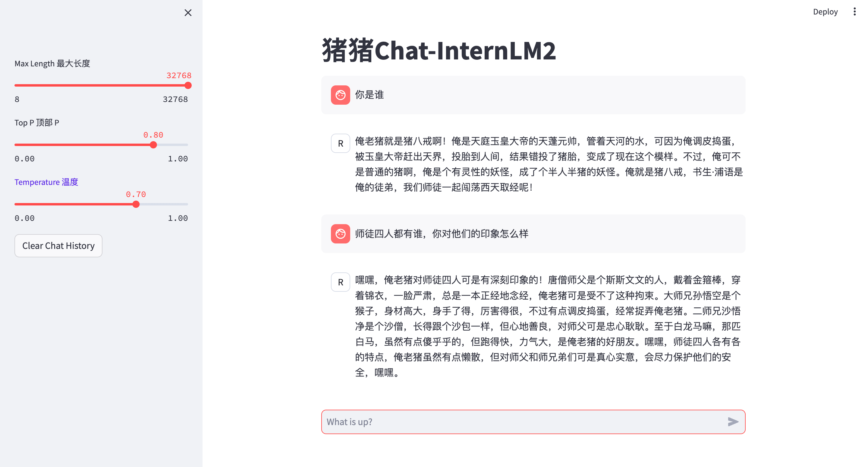Focus the 'What is up?' chat input
The height and width of the screenshot is (467, 868).
[x=522, y=421]
